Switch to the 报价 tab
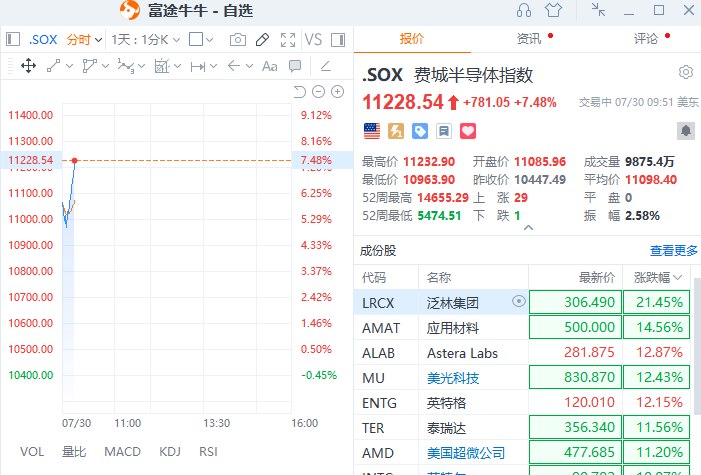This screenshot has height=475, width=701. click(x=412, y=39)
